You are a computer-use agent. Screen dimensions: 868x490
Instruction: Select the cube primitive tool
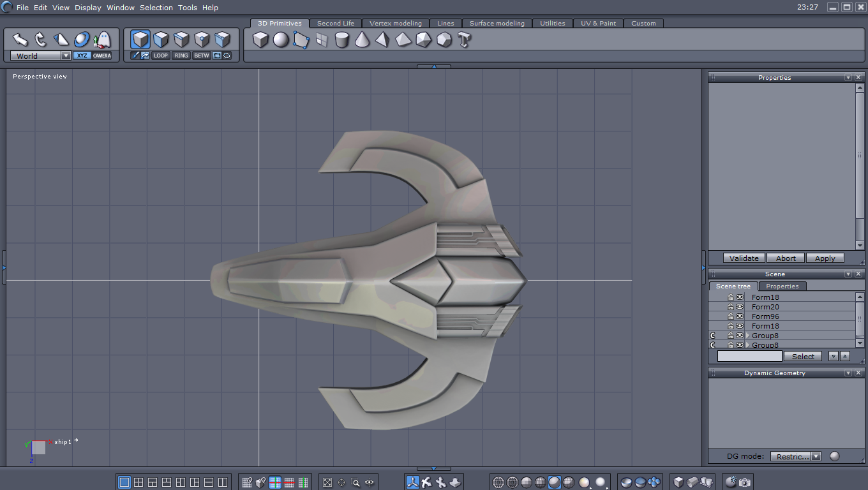coord(260,40)
